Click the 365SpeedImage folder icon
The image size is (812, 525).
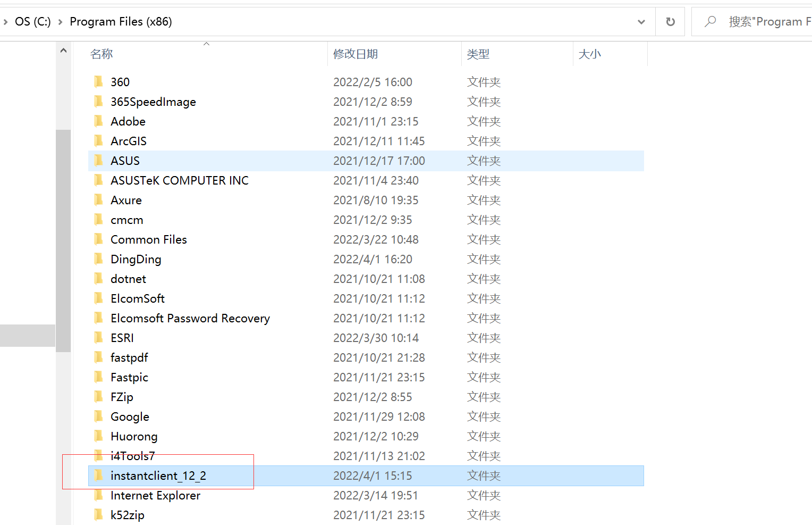tap(99, 101)
